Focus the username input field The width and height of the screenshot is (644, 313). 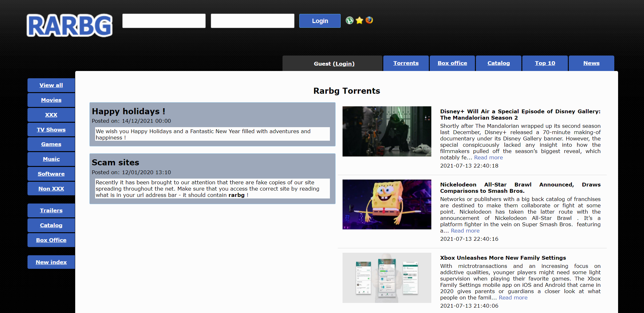(164, 21)
